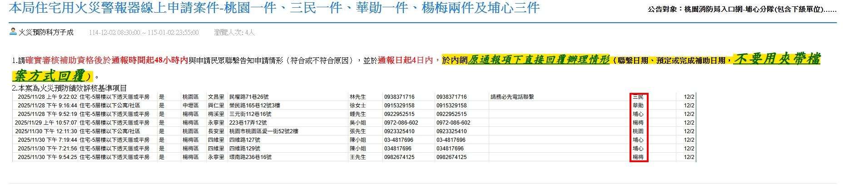Click the 中壢區 district cell

(190, 106)
